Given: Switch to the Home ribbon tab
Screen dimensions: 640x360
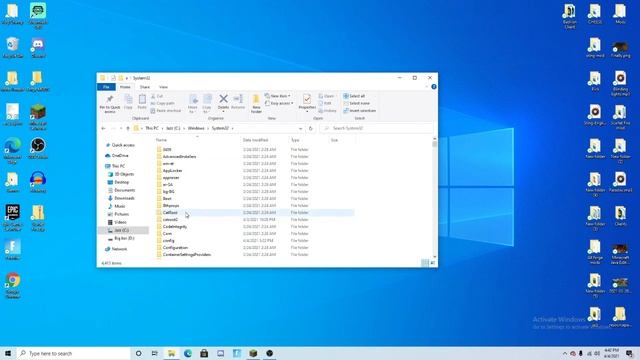Looking at the screenshot, I should pyautogui.click(x=125, y=87).
